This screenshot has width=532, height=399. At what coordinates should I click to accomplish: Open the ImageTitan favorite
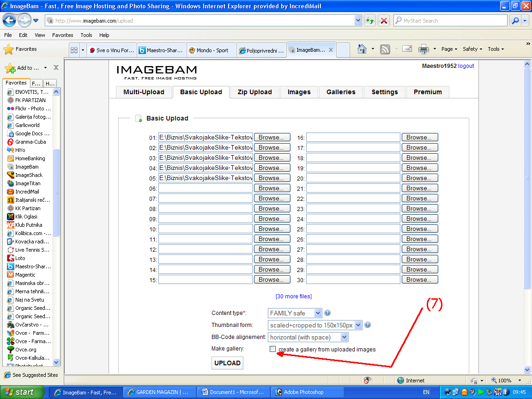(24, 183)
